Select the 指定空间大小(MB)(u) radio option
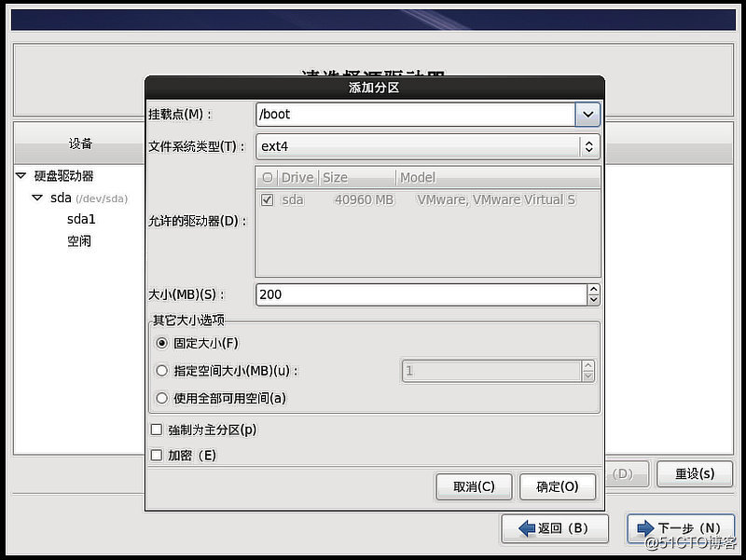Viewport: 746px width, 560px height. tap(161, 371)
